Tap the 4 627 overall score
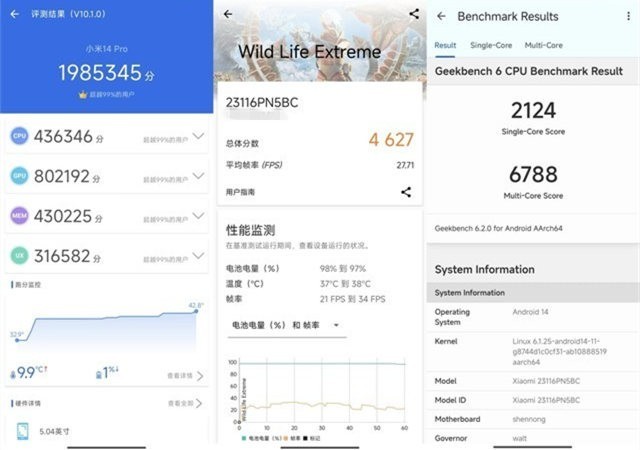The image size is (640, 450). (391, 140)
